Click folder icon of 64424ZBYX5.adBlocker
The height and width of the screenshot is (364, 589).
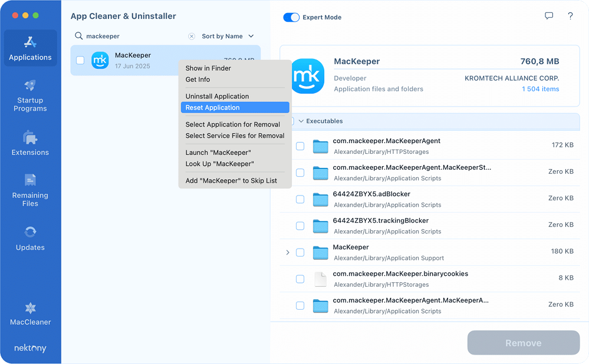click(320, 199)
